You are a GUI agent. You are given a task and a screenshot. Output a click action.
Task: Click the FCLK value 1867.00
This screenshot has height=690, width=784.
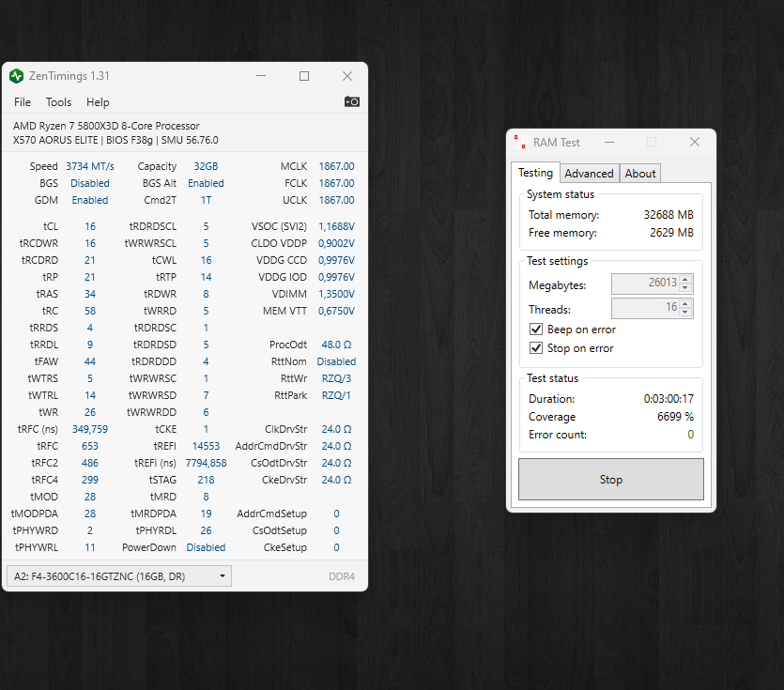click(x=336, y=183)
